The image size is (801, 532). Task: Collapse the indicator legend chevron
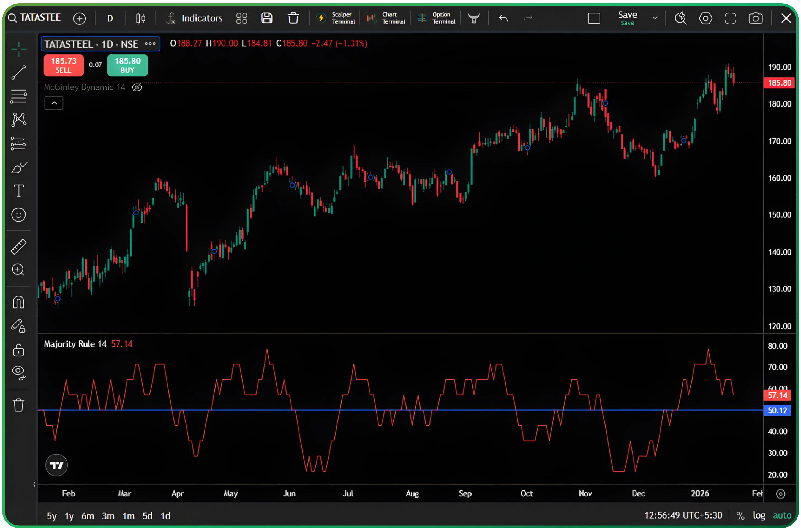pos(54,103)
